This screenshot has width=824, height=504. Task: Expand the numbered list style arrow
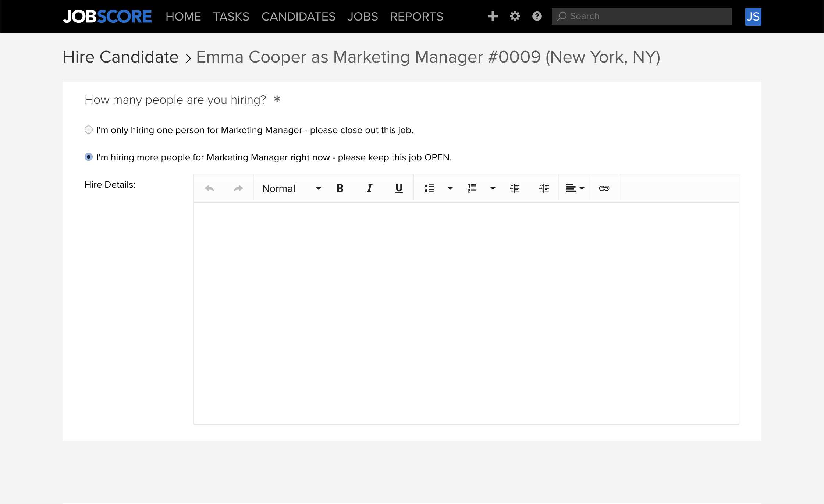coord(493,188)
